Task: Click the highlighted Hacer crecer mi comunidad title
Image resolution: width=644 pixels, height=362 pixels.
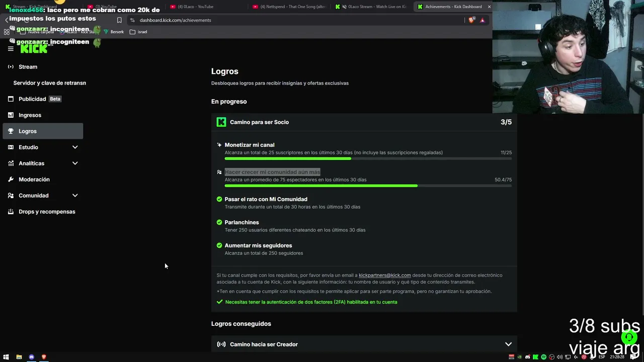Action: coord(272,172)
